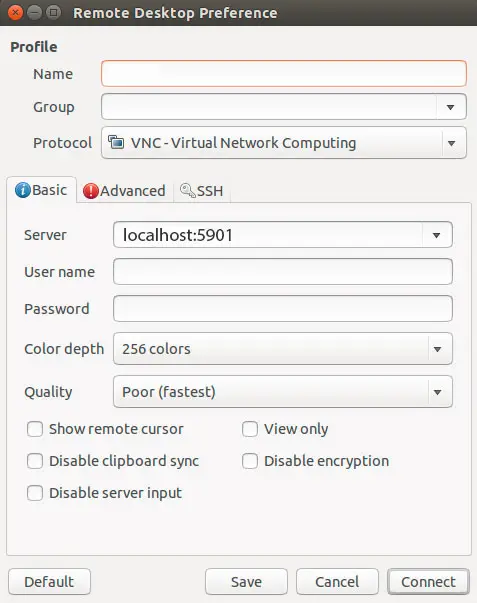
Task: Enable the Disable server input checkbox
Action: (x=35, y=493)
